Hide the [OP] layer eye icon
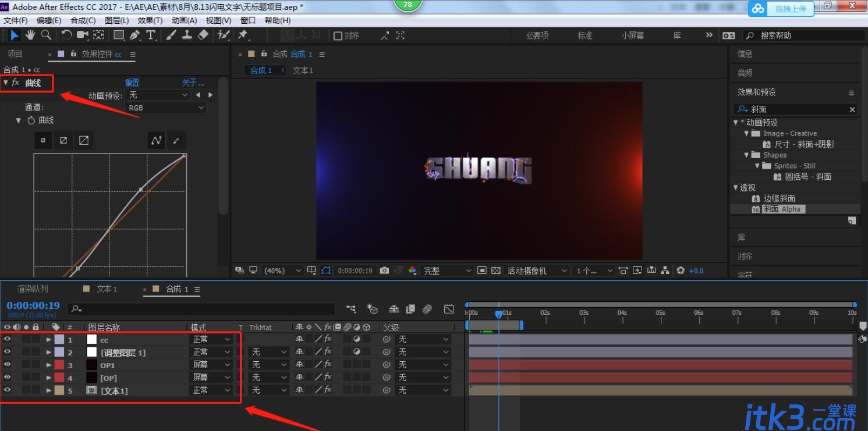This screenshot has width=868, height=431. tap(8, 377)
